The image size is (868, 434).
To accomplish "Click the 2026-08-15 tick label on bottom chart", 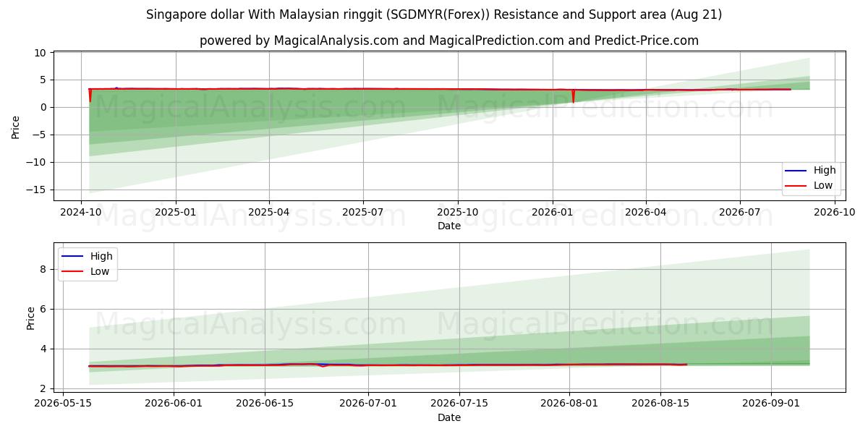I will coord(660,404).
